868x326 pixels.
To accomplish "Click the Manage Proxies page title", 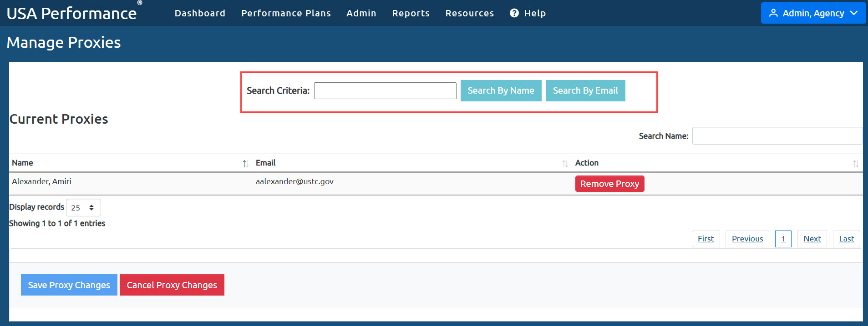I will (64, 42).
